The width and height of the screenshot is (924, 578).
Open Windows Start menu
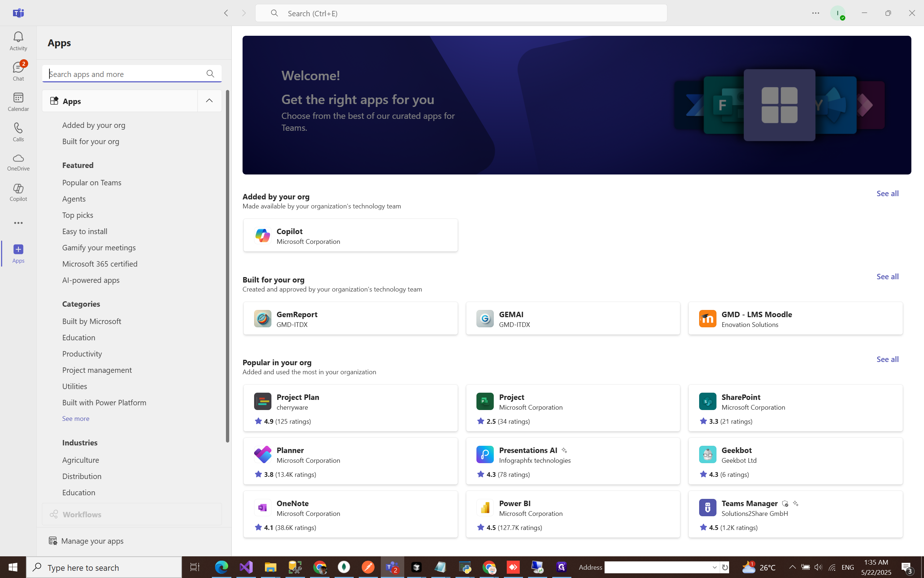tap(13, 567)
